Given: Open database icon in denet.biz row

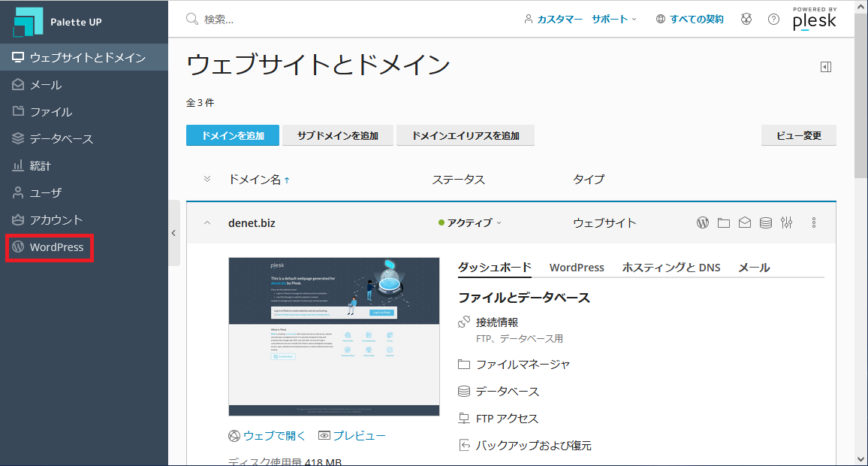Looking at the screenshot, I should (766, 222).
